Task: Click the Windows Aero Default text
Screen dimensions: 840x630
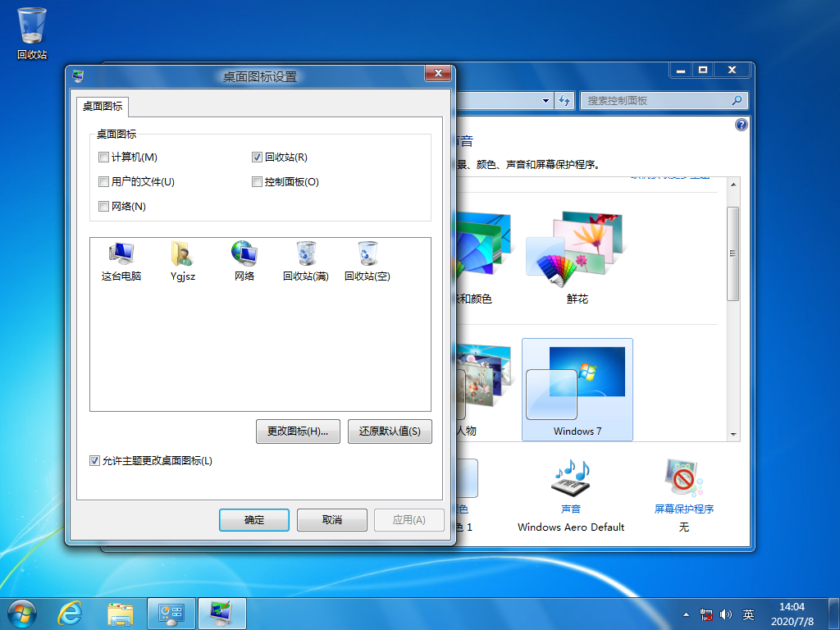Action: [x=571, y=527]
